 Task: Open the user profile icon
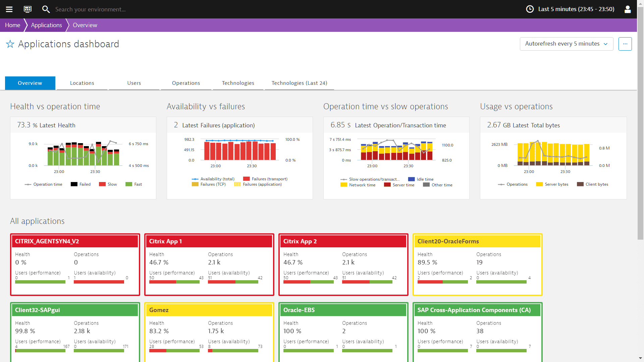(628, 9)
